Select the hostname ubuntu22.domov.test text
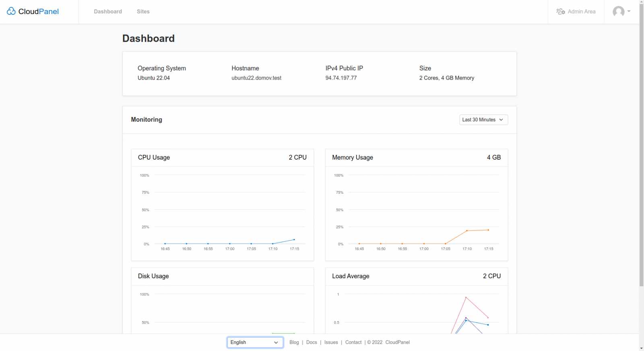The image size is (644, 351). click(x=256, y=78)
